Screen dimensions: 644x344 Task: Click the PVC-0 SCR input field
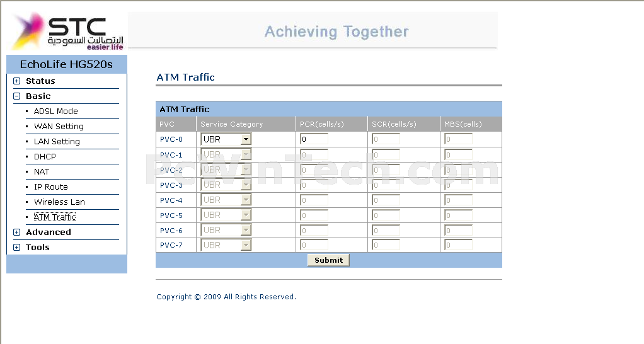[x=386, y=139]
